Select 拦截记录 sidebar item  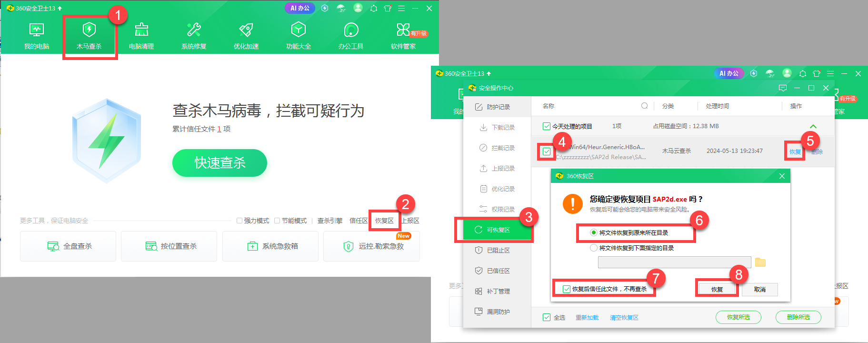(497, 148)
